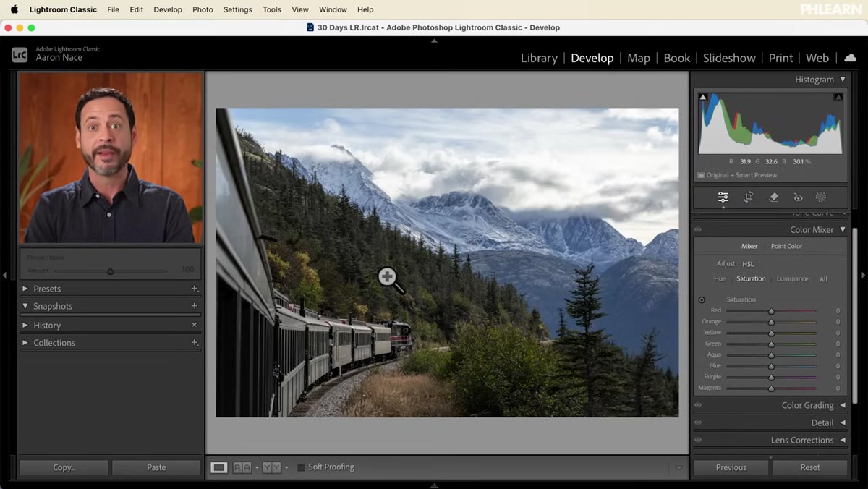This screenshot has width=868, height=489.
Task: Click the Copy... button
Action: (64, 467)
